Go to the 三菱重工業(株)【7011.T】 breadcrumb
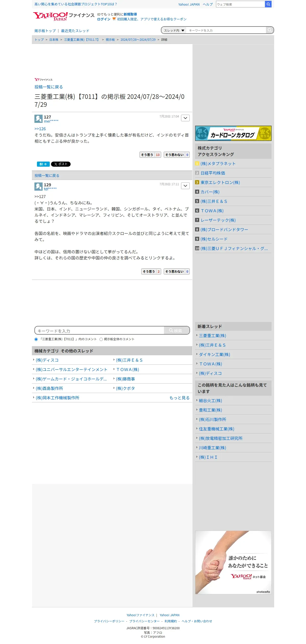The image size is (306, 644). pyautogui.click(x=82, y=40)
